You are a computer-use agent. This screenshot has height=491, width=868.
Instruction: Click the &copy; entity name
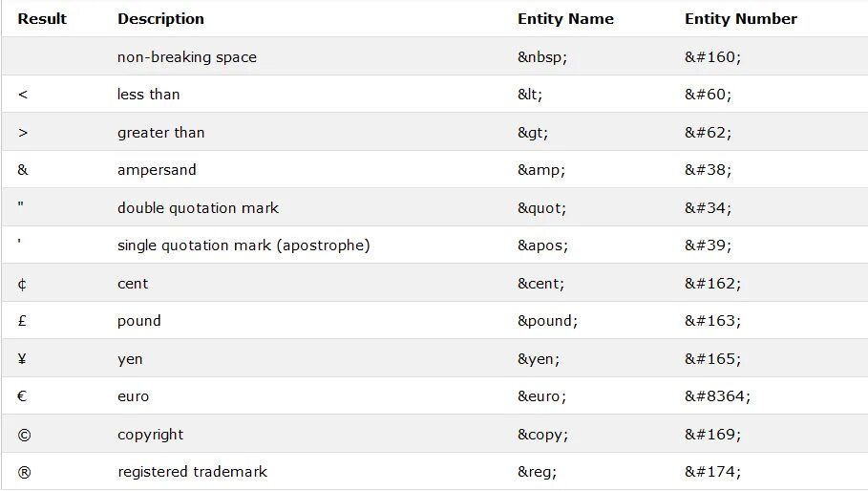tap(541, 435)
